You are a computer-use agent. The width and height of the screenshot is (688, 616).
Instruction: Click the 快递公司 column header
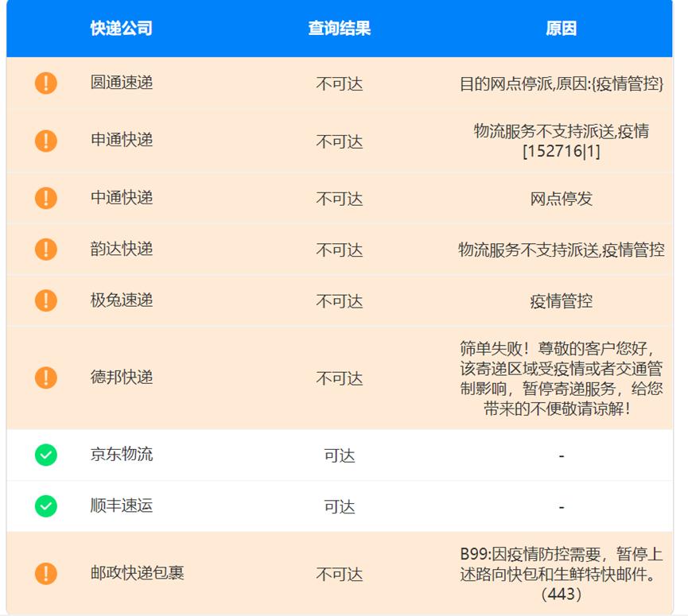pos(121,29)
